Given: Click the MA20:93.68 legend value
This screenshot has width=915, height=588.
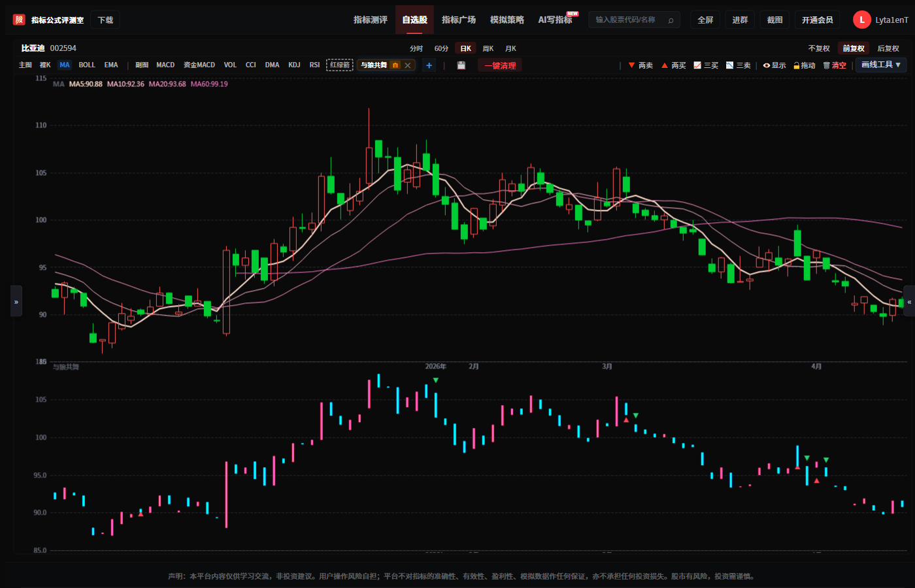Looking at the screenshot, I should click(167, 84).
